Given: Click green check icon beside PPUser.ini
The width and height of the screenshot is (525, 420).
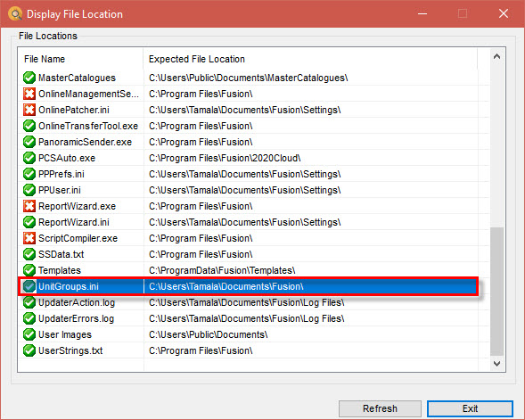Looking at the screenshot, I should pyautogui.click(x=29, y=190).
